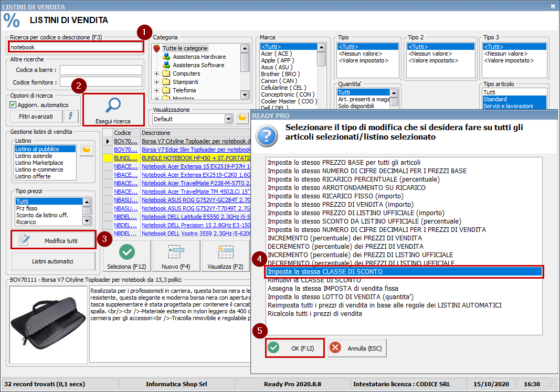
Task: Select 'Imposta lo stesso PREZZO BASE' option
Action: (x=344, y=163)
